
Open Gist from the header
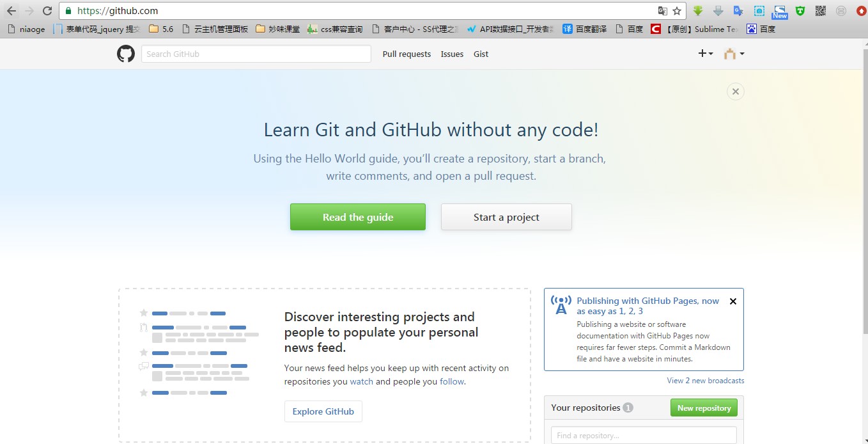click(481, 54)
